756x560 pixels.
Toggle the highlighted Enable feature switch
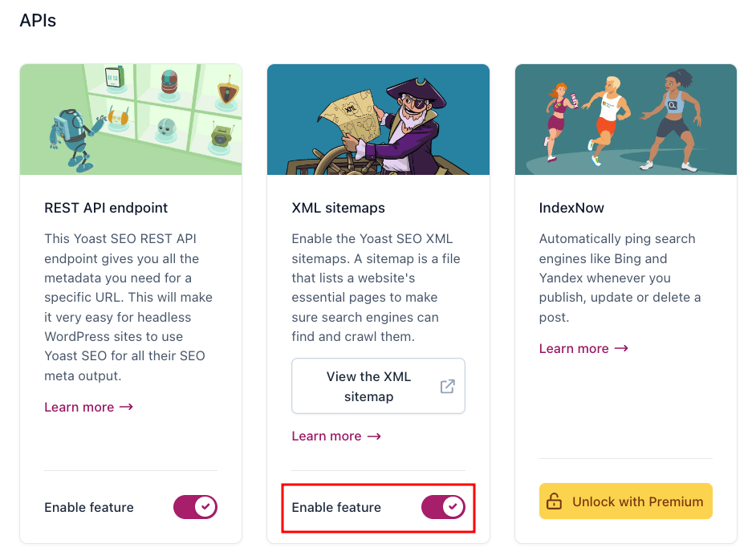tap(444, 506)
